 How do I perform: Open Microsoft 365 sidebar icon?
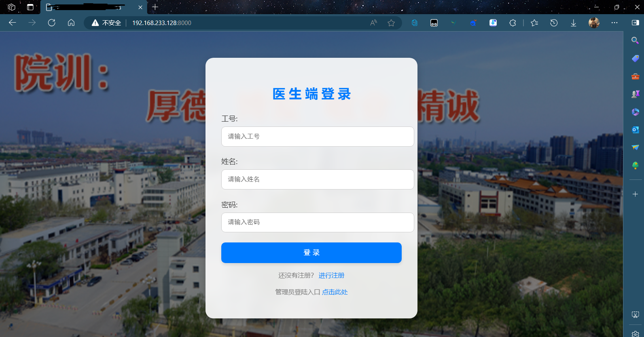(x=635, y=112)
